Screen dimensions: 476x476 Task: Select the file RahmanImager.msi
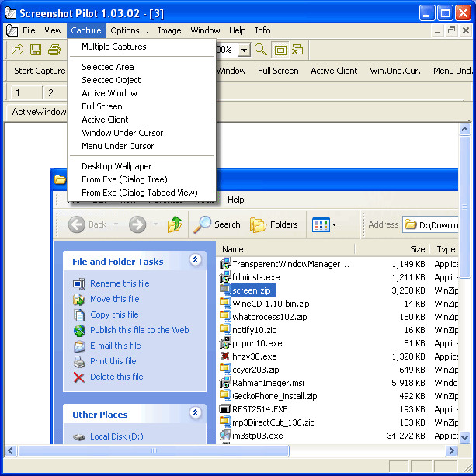(268, 383)
